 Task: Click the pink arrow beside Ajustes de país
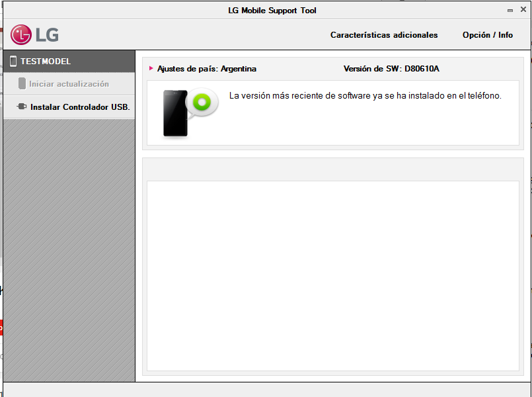151,68
